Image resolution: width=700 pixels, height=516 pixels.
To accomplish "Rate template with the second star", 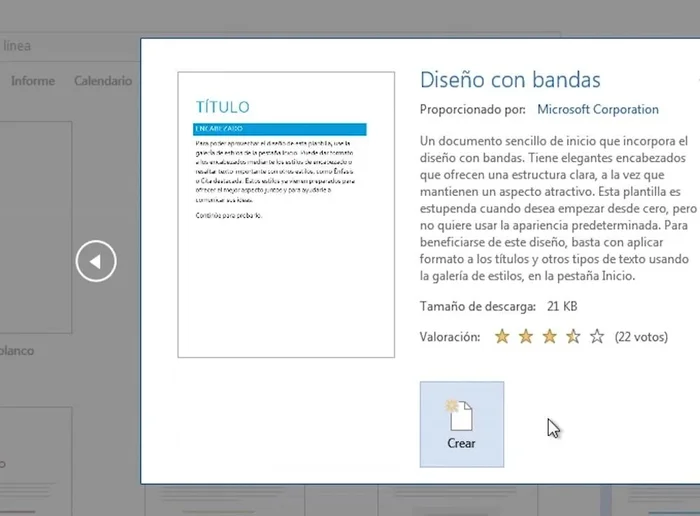I will point(526,337).
